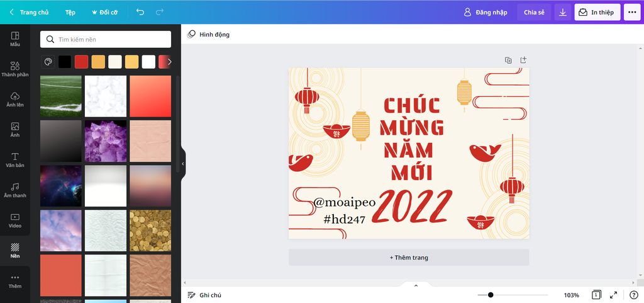Open the Ảnh lên uploads tab

click(x=15, y=100)
